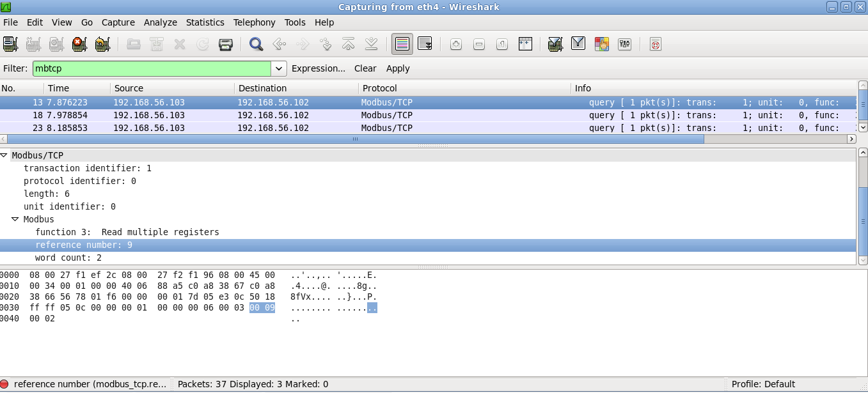Screen dimensions: 868x393
Task: Click the mbtcp display filter field
Action: click(152, 68)
